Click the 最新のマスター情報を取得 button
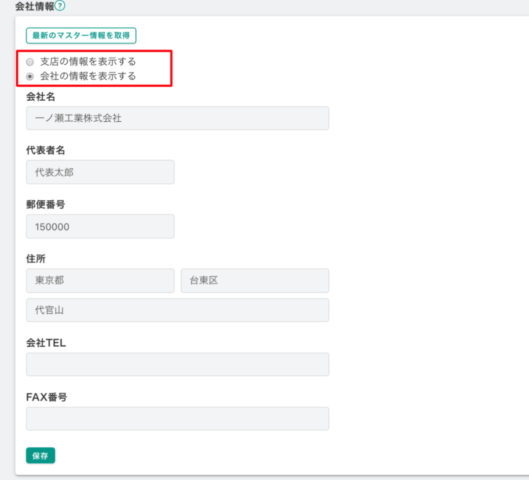529x480 pixels. [81, 35]
